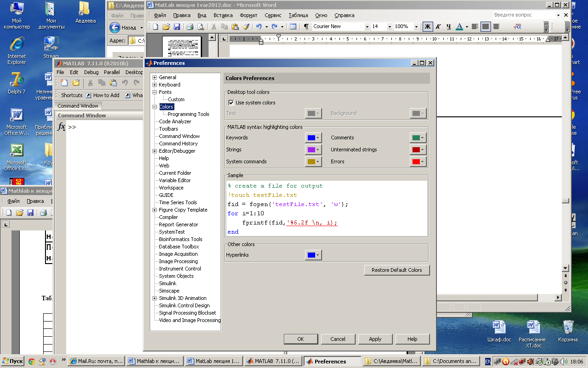Pick System commands color swatch
This screenshot has height=368, width=588.
pos(313,161)
